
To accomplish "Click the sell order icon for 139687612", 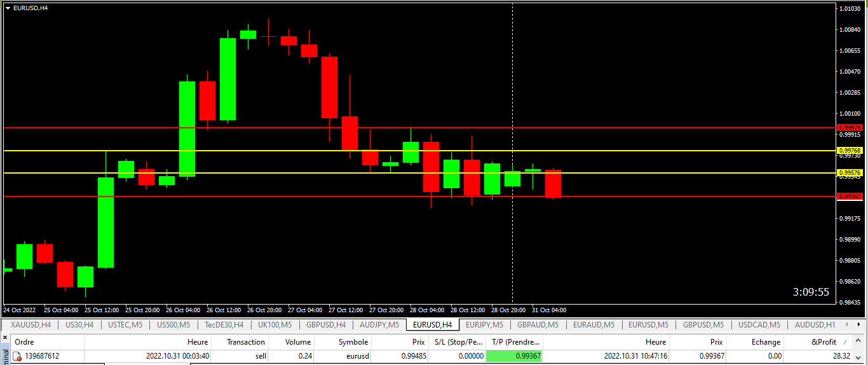I will [17, 356].
